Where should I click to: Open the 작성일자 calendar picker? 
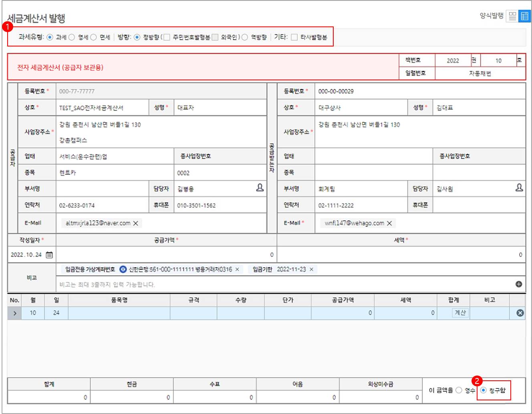tap(48, 254)
